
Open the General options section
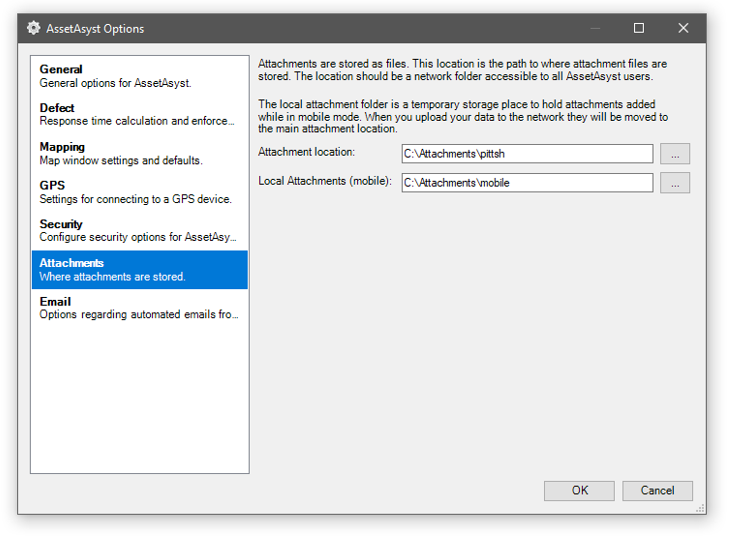(x=139, y=76)
